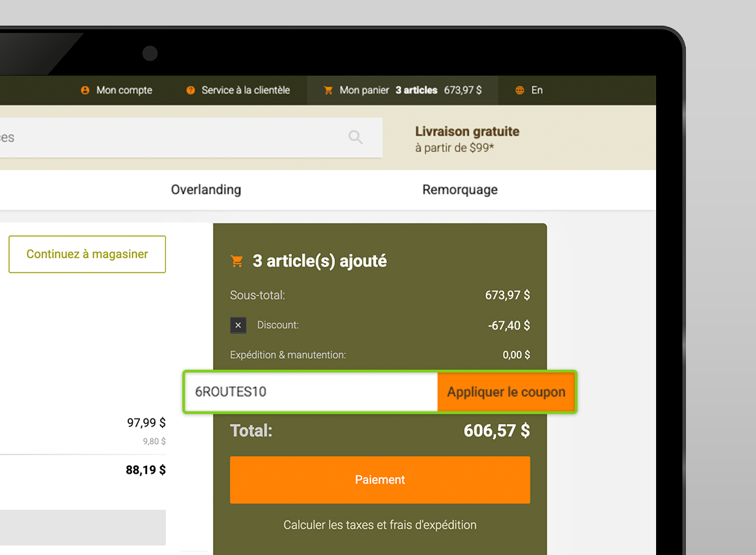The image size is (756, 555).
Task: Click the globe language icon
Action: (x=519, y=90)
